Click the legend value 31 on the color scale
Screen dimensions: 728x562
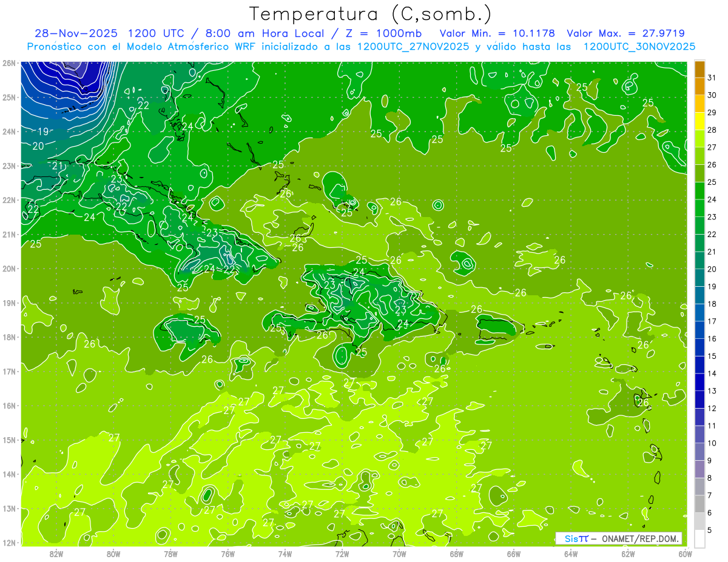coord(712,77)
